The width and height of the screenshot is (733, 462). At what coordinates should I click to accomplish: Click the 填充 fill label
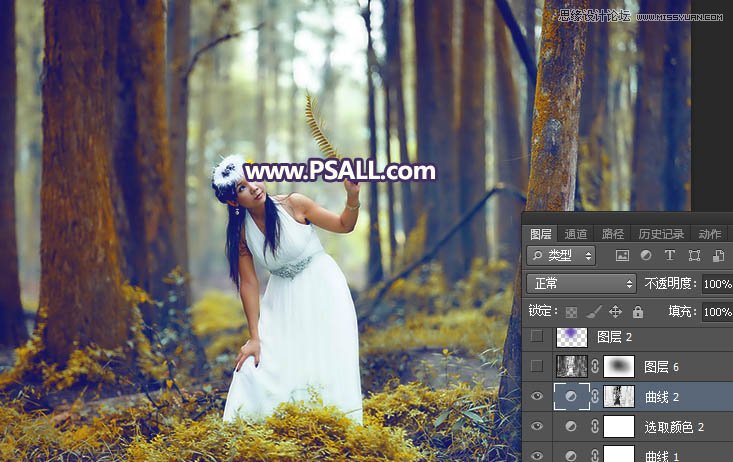tap(683, 311)
